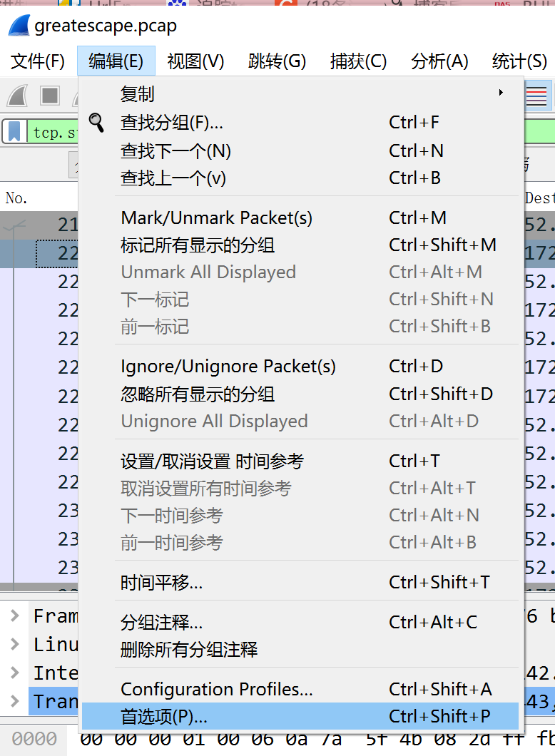Select 删除所有分组注释

point(300,650)
